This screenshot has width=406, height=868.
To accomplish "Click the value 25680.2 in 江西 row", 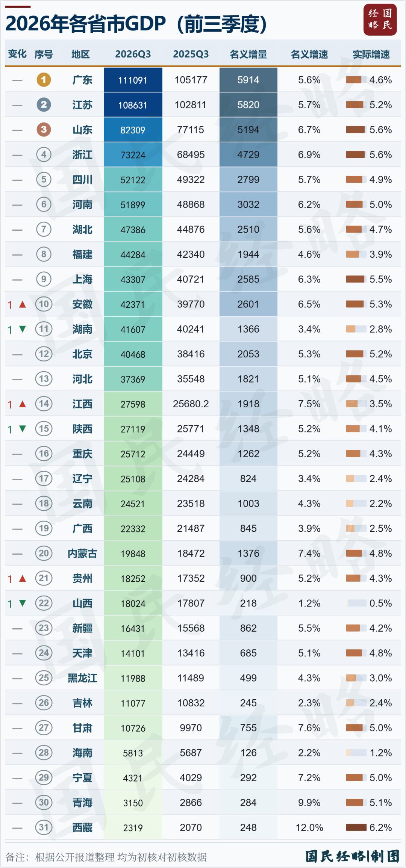I will pyautogui.click(x=191, y=404).
